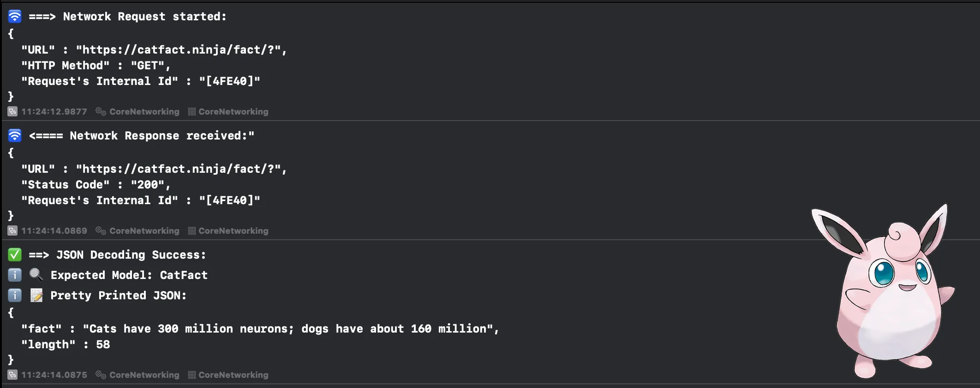Click the debug level icon at 11:24:12.9877
Image resolution: width=980 pixels, height=388 pixels.
pyautogui.click(x=12, y=111)
